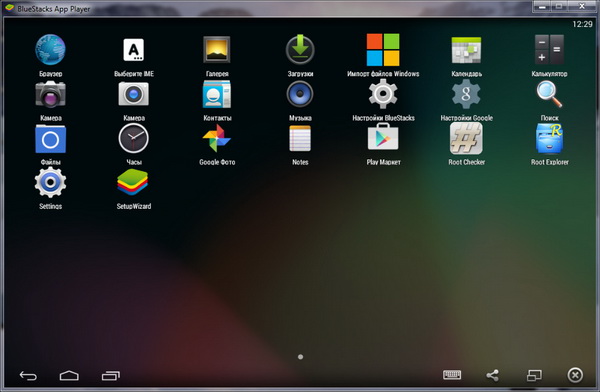Open the Часы clock app
The height and width of the screenshot is (392, 600).
[x=134, y=138]
